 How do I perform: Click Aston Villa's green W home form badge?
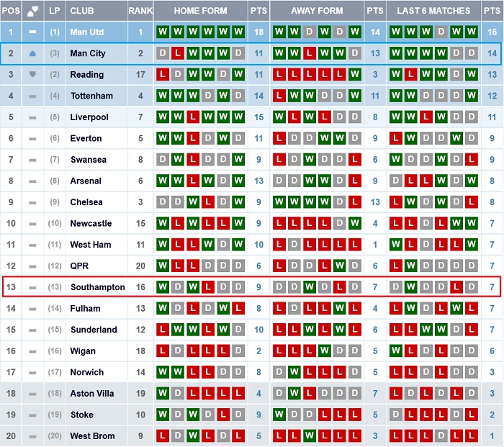[163, 393]
